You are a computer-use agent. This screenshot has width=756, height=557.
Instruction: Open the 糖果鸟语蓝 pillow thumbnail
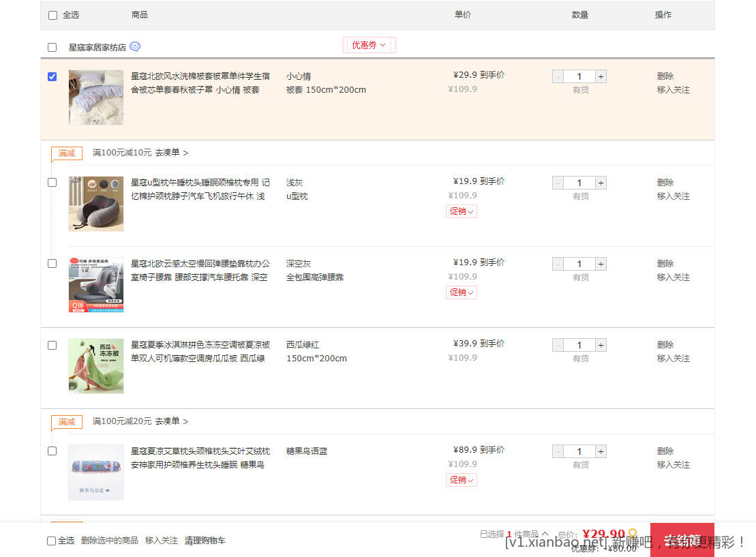point(96,472)
